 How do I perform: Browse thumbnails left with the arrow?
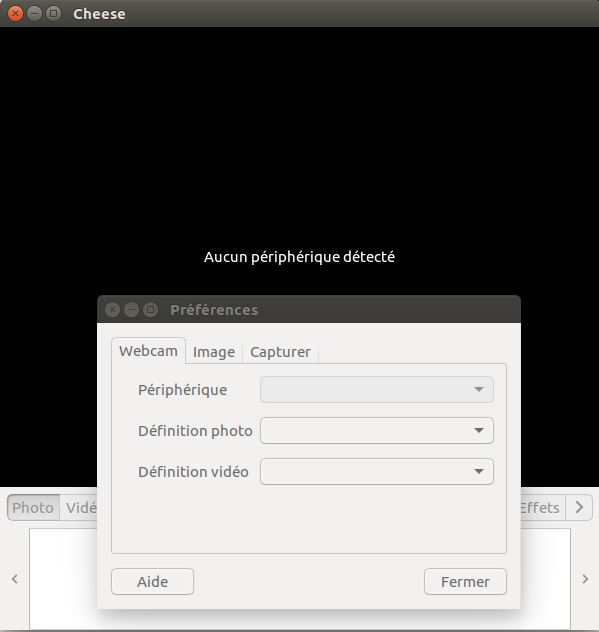[x=15, y=579]
